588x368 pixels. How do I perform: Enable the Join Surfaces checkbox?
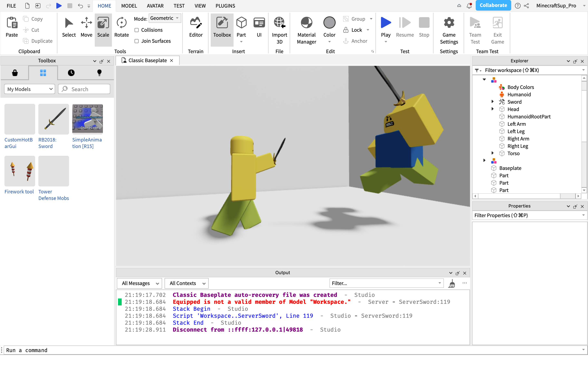click(137, 41)
